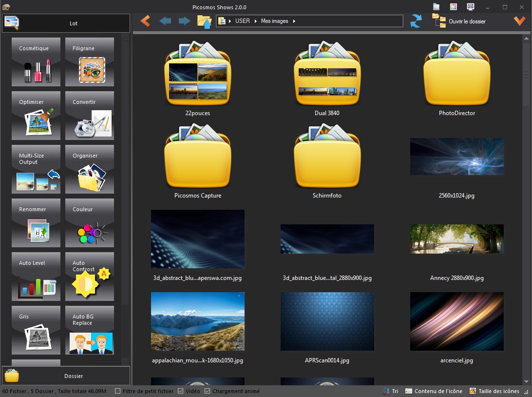The image size is (532, 397).
Task: Select the 2560x1024.jpg thumbnail
Action: pyautogui.click(x=456, y=157)
